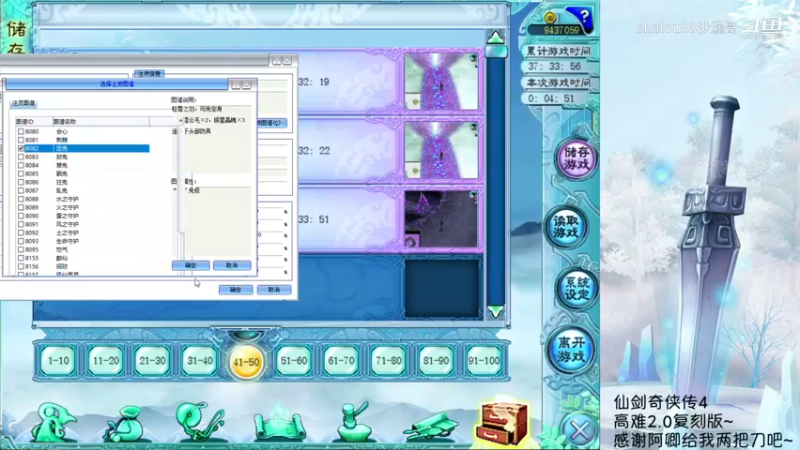Viewport: 800px width, 450px height.
Task: Click the blue question mark help icon
Action: 584,17
